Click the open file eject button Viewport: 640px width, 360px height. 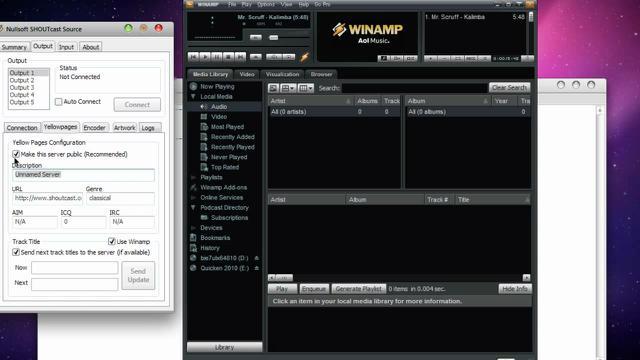[x=256, y=57]
